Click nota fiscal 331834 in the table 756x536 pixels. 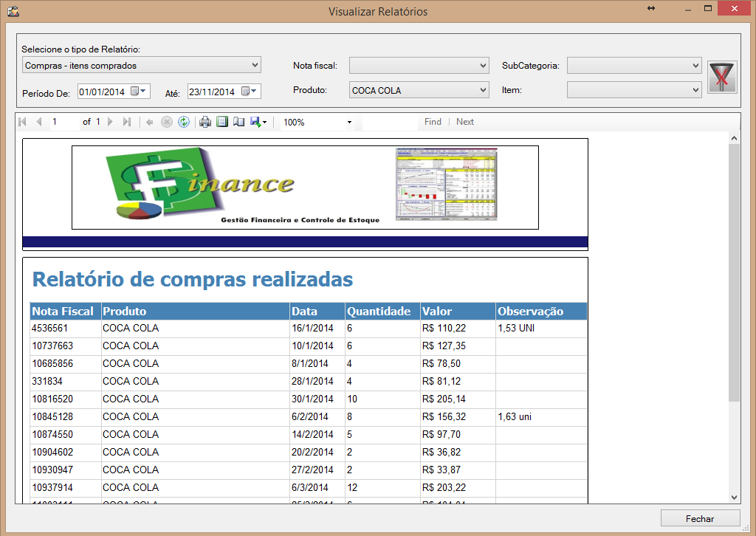(x=47, y=381)
